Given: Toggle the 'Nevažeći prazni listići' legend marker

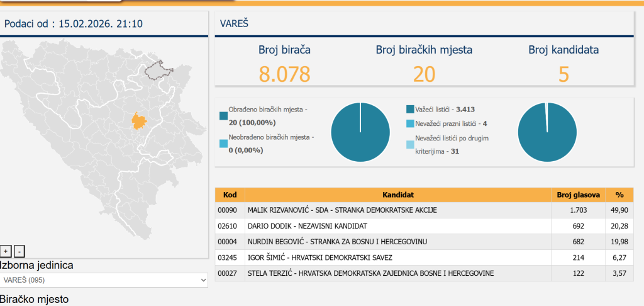Looking at the screenshot, I should tap(411, 124).
